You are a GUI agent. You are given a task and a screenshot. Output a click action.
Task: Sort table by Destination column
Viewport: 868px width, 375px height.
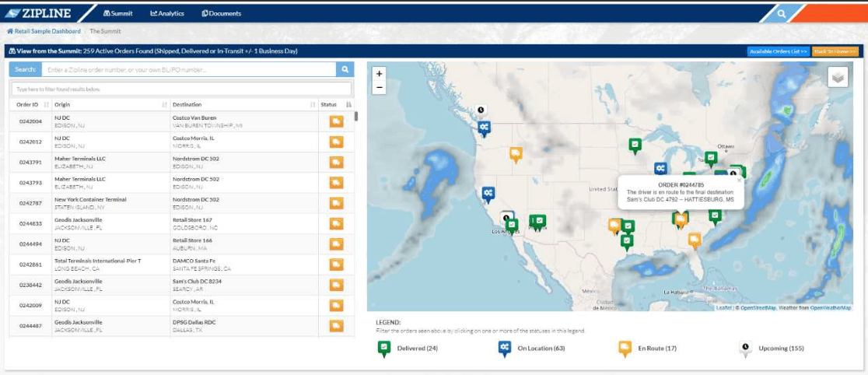(243, 104)
